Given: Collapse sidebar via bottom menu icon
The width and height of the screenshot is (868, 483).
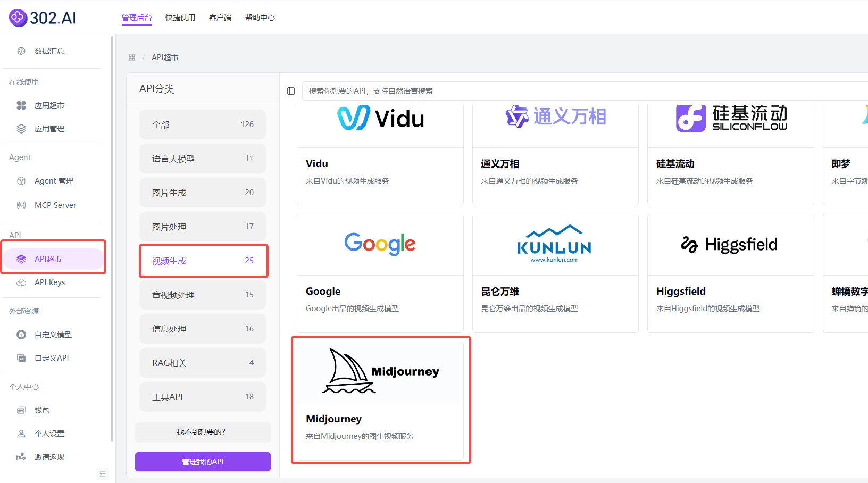Looking at the screenshot, I should (103, 473).
